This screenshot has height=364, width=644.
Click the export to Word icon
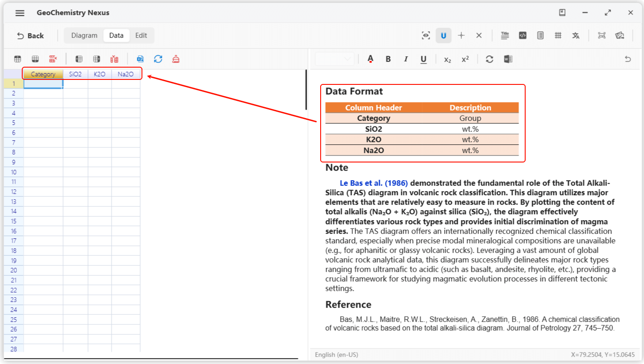coord(508,59)
